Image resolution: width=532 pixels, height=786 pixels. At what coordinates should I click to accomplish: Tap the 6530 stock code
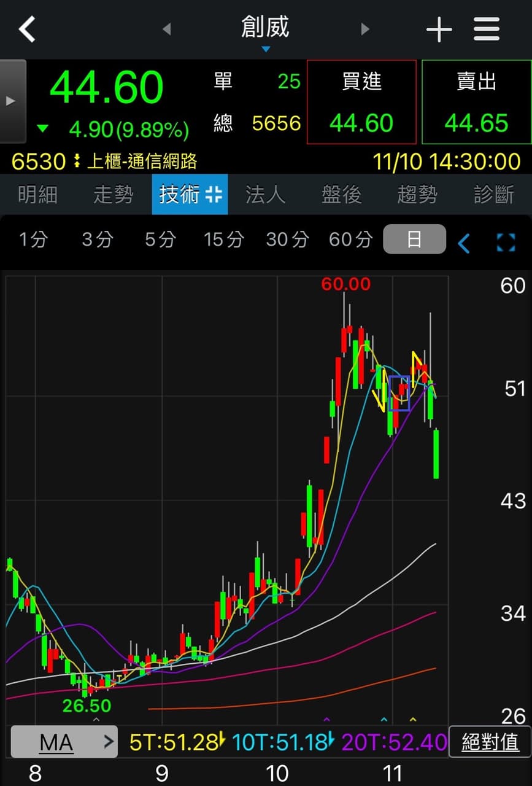click(38, 161)
